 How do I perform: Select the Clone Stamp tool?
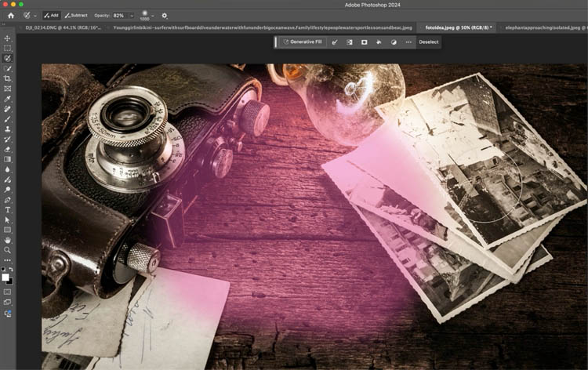click(x=7, y=129)
